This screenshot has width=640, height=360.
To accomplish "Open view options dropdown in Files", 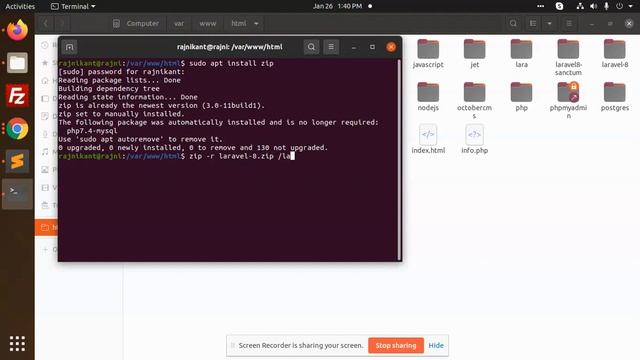I will click(x=549, y=24).
